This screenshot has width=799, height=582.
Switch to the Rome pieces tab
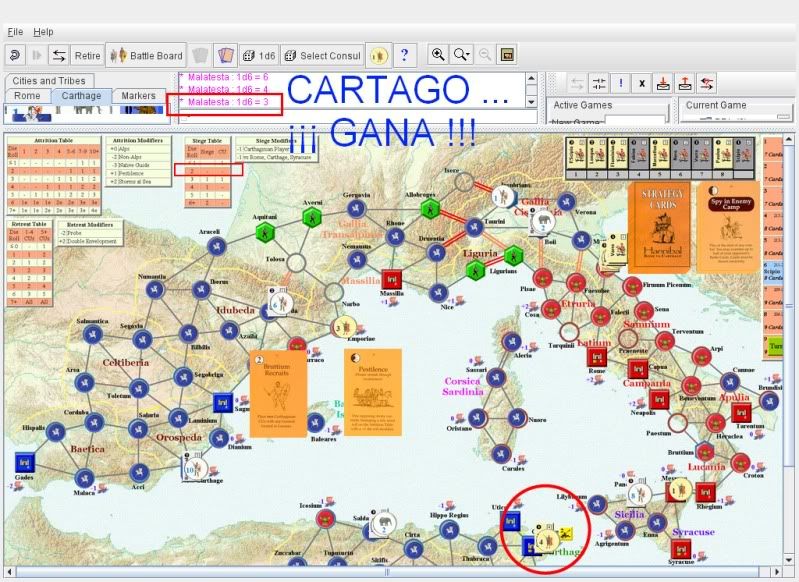(x=27, y=95)
